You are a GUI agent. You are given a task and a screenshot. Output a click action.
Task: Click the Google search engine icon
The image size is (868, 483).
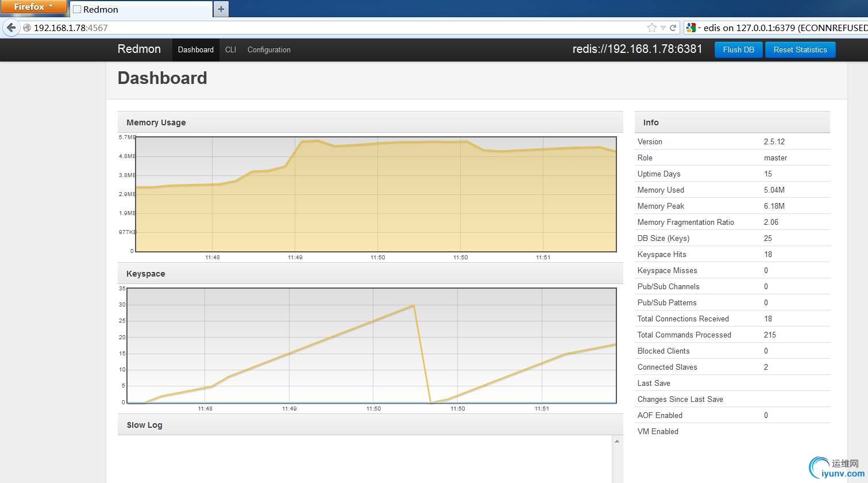point(691,28)
